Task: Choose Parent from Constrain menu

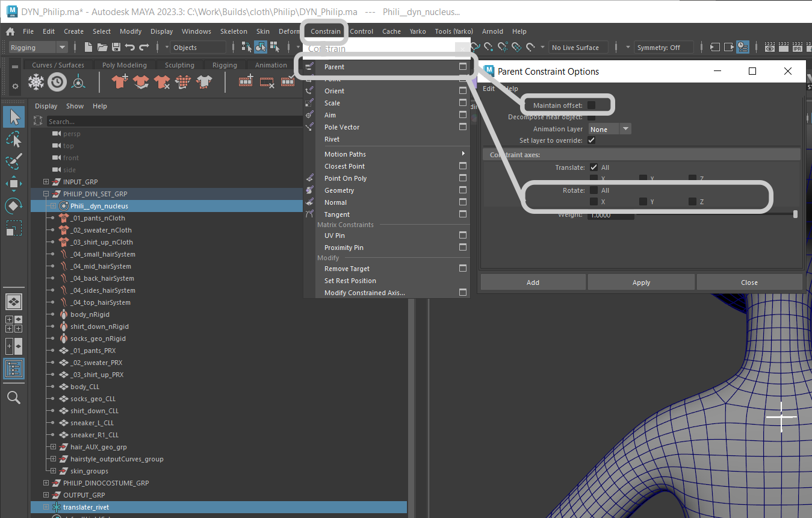Action: tap(386, 67)
